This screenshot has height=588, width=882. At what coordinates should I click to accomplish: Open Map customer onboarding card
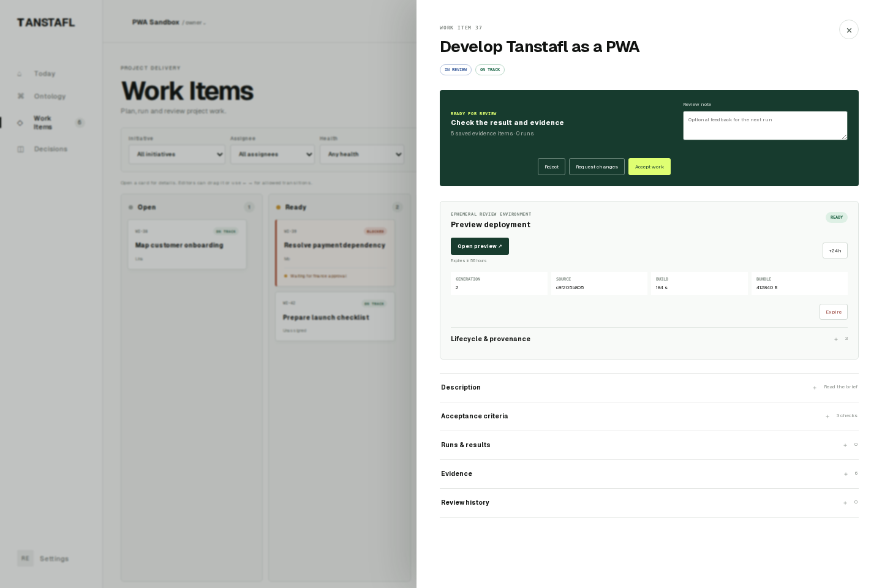187,244
